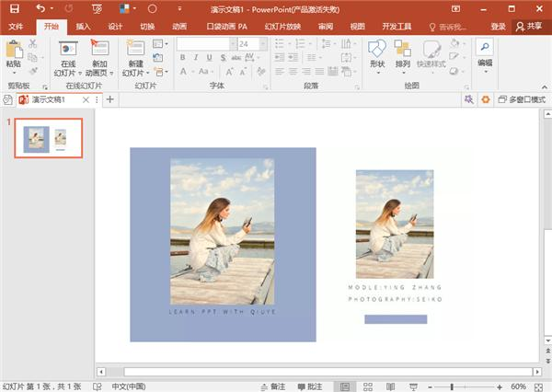Open the font size 24 dropdown
Screen dimensions: 552x392
[x=263, y=44]
